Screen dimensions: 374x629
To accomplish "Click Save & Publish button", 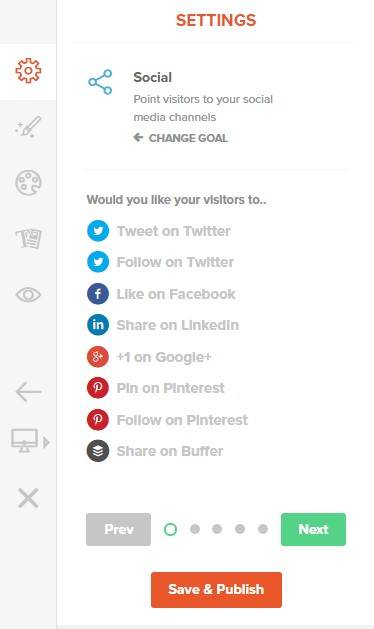I will tap(216, 590).
